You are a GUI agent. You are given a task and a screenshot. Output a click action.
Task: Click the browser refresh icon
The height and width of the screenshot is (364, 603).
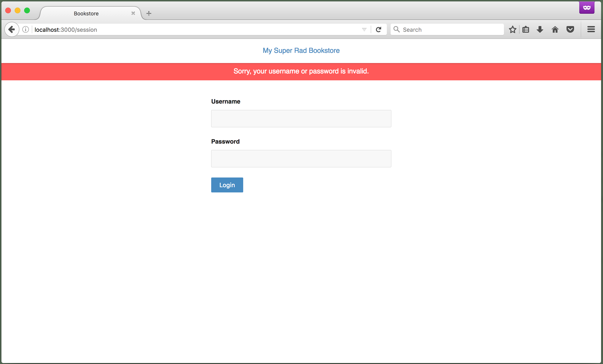pos(379,29)
